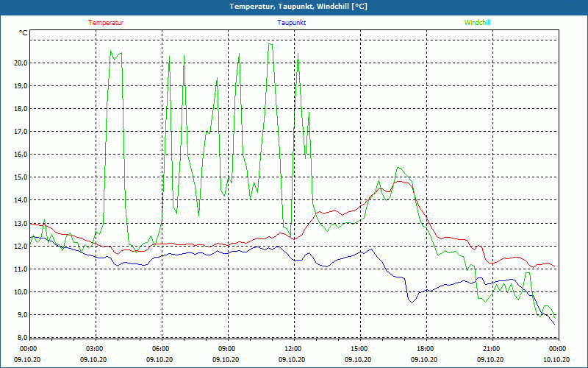Click the 20,0 y-axis value

tap(21, 63)
